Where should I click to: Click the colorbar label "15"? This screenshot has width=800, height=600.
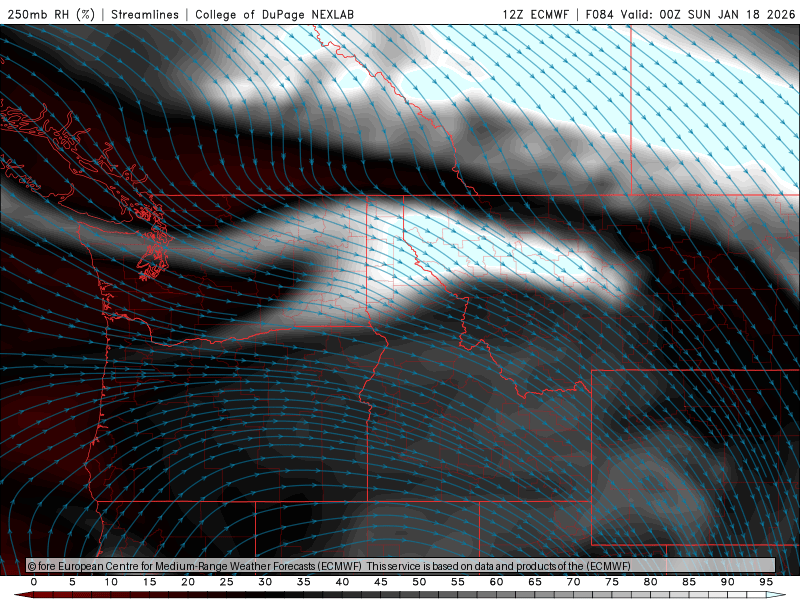(149, 582)
